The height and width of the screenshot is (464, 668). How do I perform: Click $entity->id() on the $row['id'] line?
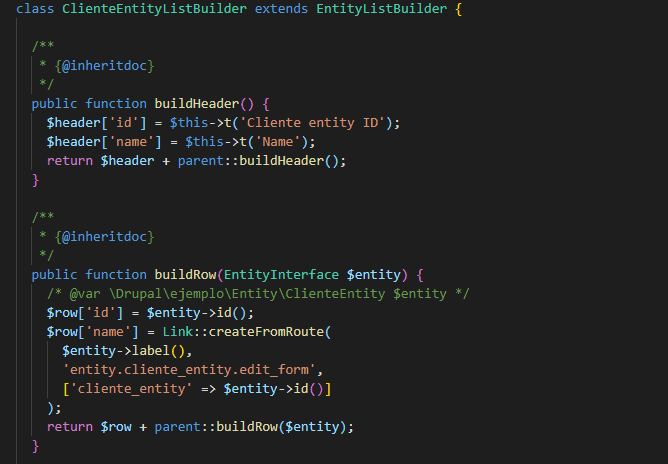tap(197, 313)
